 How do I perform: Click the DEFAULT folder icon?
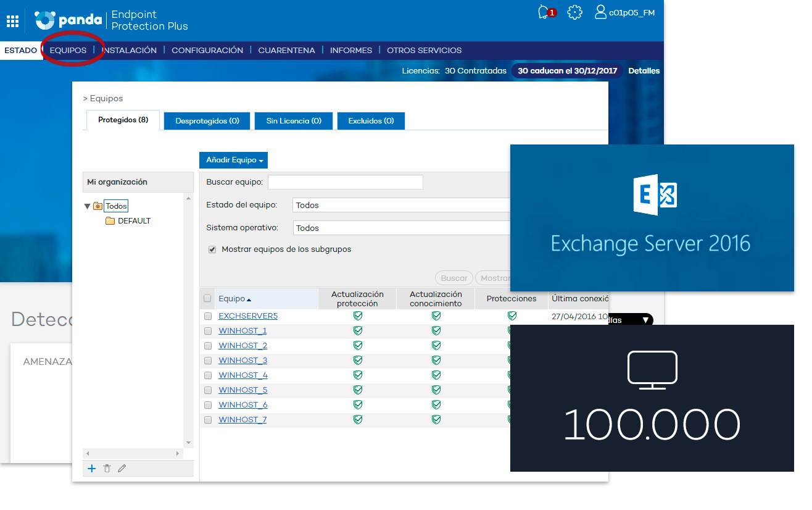[110, 221]
